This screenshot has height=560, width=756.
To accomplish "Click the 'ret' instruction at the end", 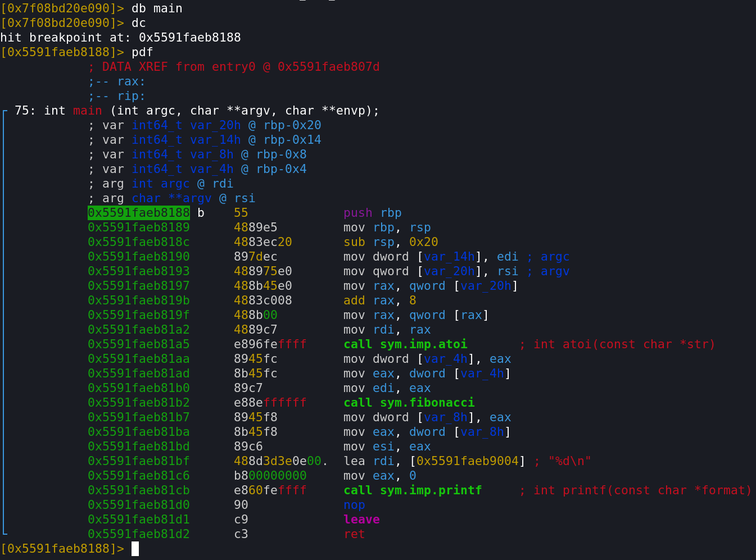I will 354,534.
